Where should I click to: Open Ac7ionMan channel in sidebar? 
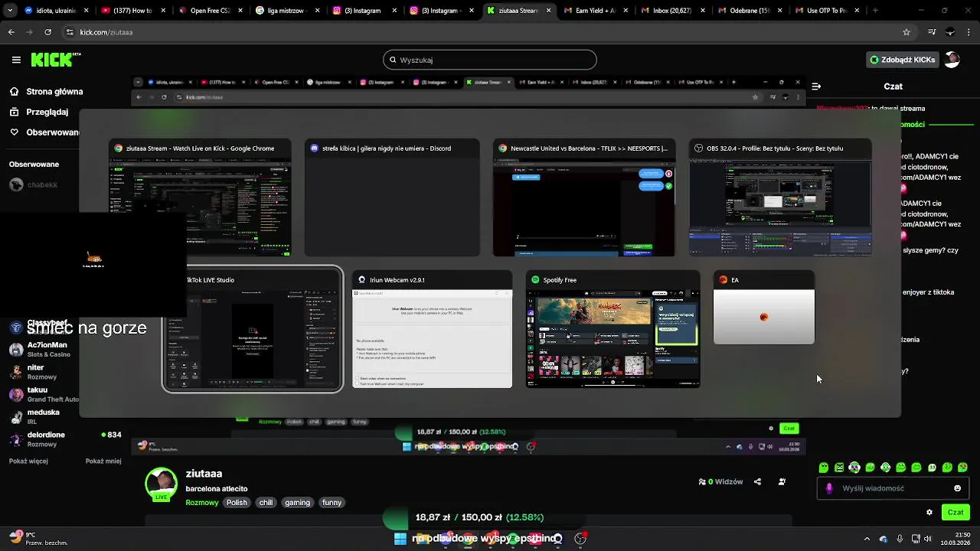(44, 349)
